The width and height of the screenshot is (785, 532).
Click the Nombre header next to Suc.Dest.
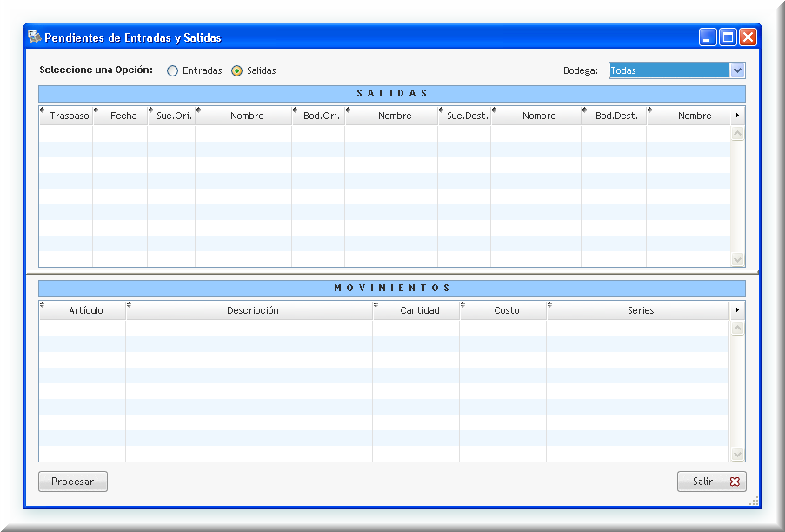536,116
